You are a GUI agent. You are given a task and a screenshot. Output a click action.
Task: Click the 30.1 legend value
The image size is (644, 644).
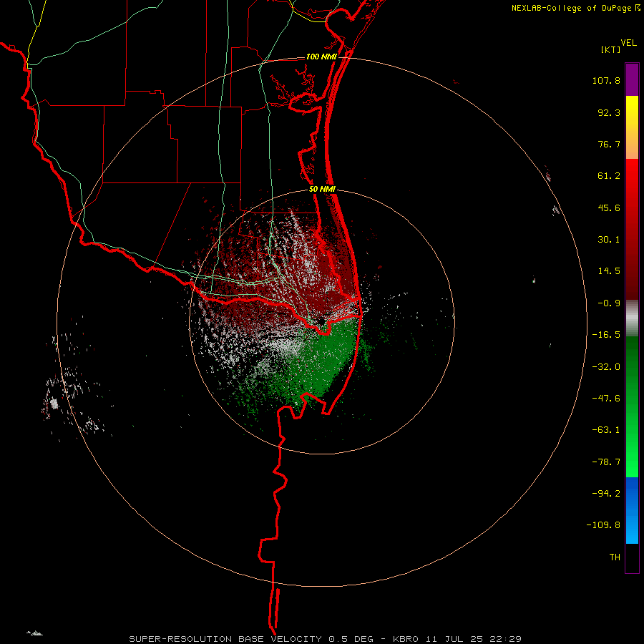coord(609,240)
